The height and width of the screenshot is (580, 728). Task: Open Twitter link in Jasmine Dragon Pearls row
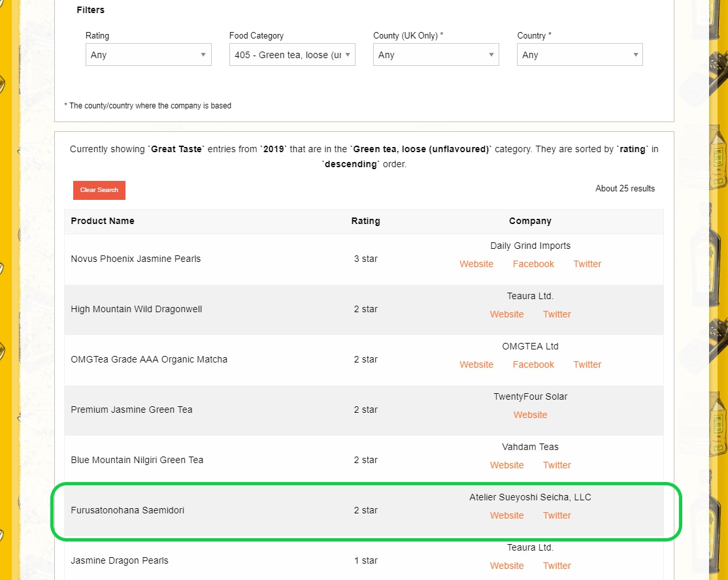[557, 566]
